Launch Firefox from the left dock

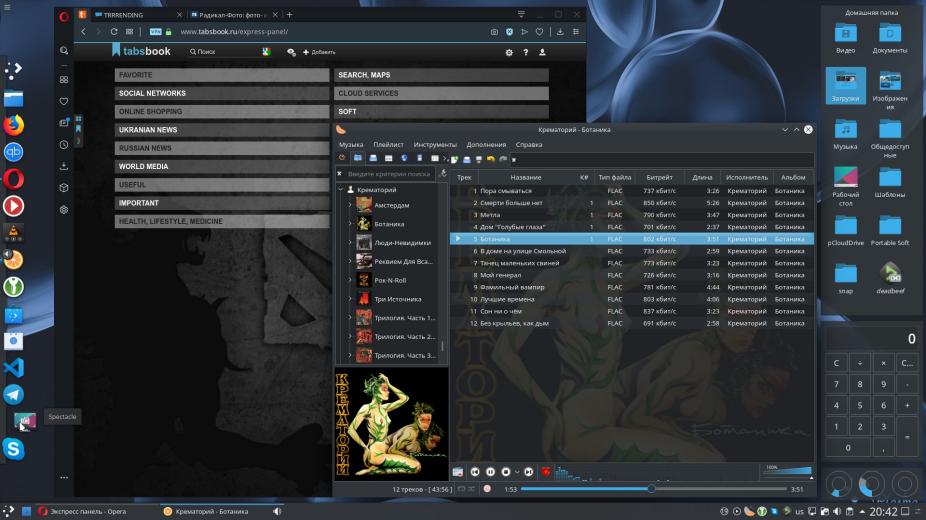14,125
